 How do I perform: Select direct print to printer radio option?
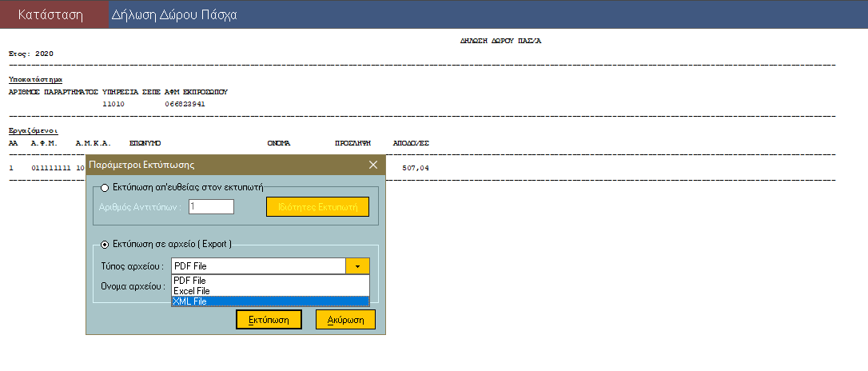click(105, 188)
